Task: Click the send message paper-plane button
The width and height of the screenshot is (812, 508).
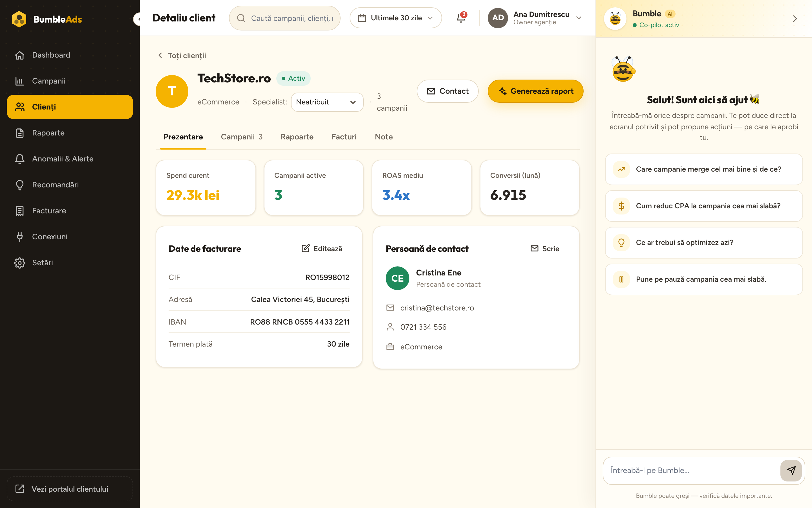Action: 791,470
